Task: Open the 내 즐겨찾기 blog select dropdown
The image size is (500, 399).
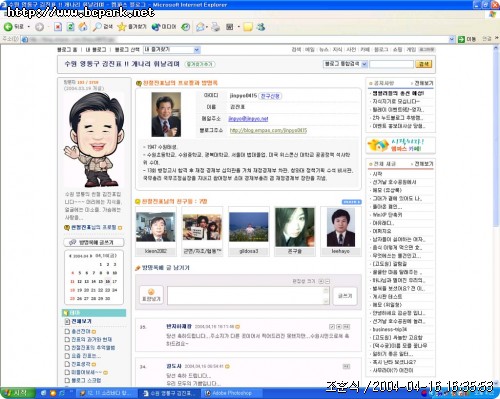Action: point(172,50)
